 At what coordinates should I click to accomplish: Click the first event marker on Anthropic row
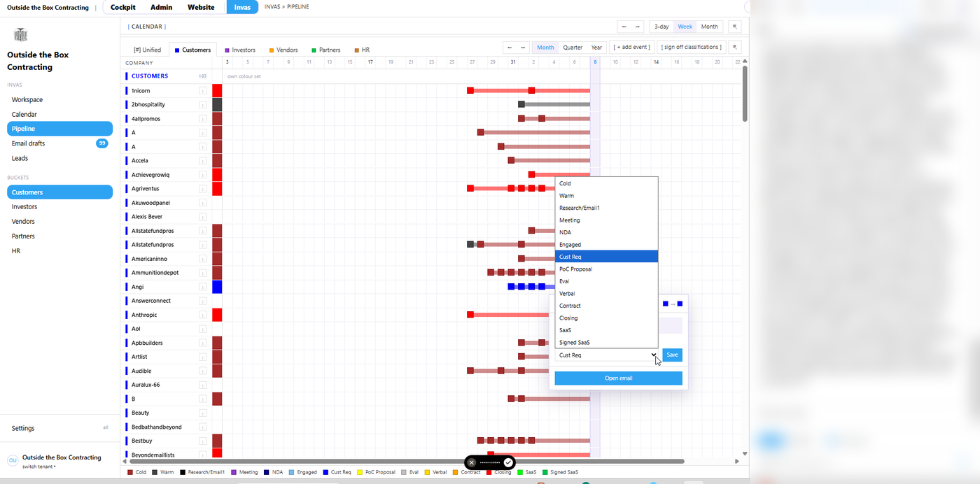(x=470, y=315)
